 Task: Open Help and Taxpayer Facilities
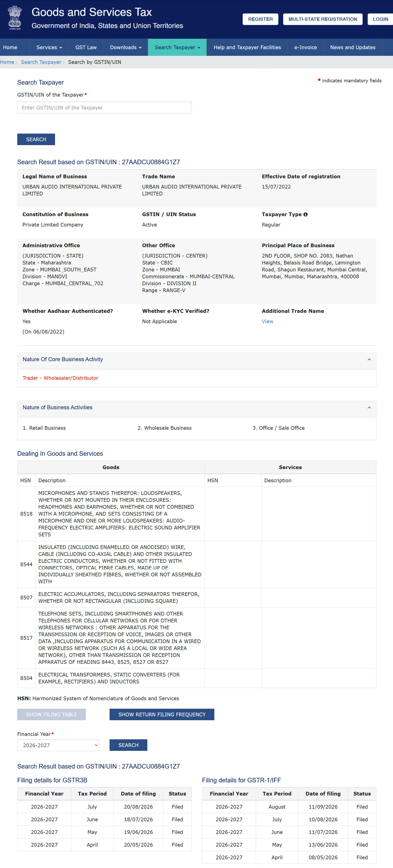tap(247, 47)
